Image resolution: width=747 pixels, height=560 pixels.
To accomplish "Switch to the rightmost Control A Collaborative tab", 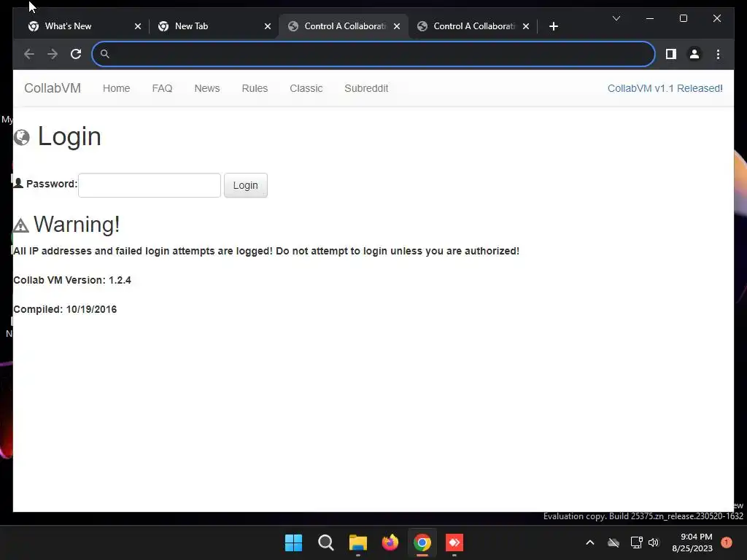I will click(x=473, y=26).
